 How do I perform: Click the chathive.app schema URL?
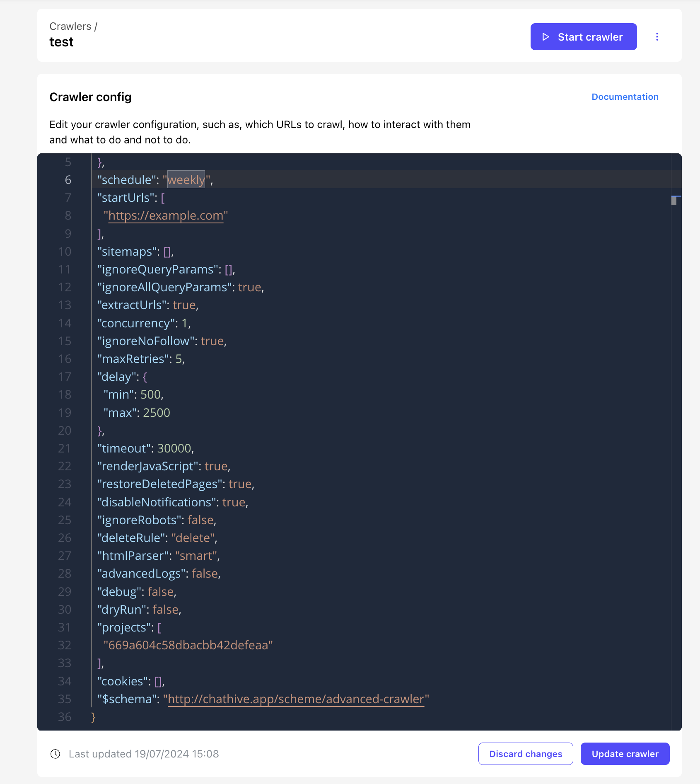296,699
